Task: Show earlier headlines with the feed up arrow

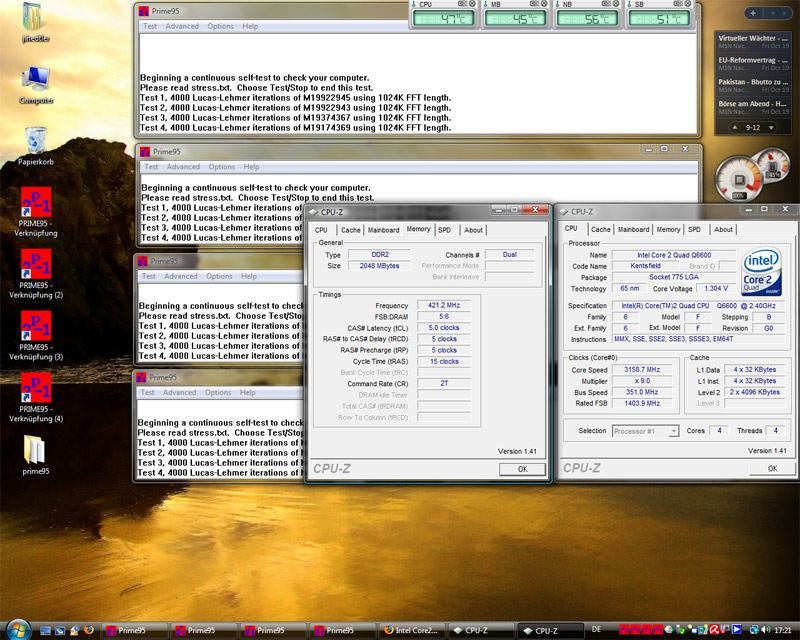Action: (x=735, y=128)
